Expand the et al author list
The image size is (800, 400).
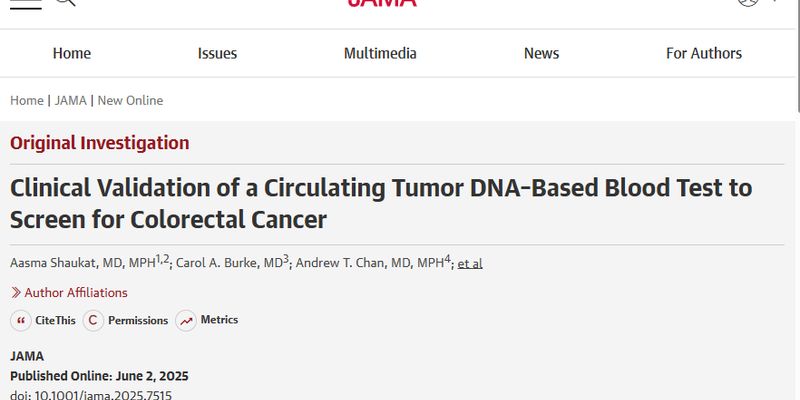[x=470, y=263]
